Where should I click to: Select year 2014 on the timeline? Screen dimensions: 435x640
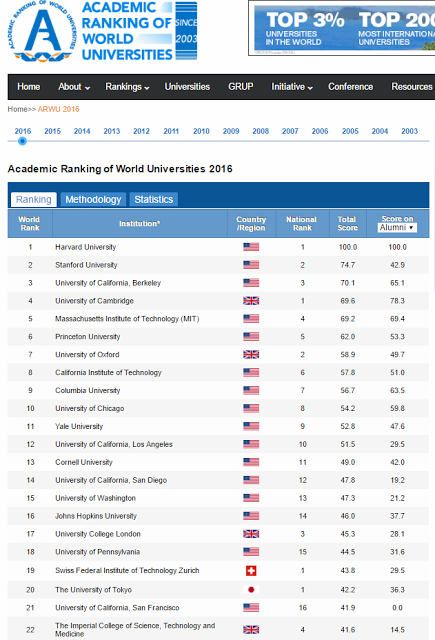pos(82,131)
